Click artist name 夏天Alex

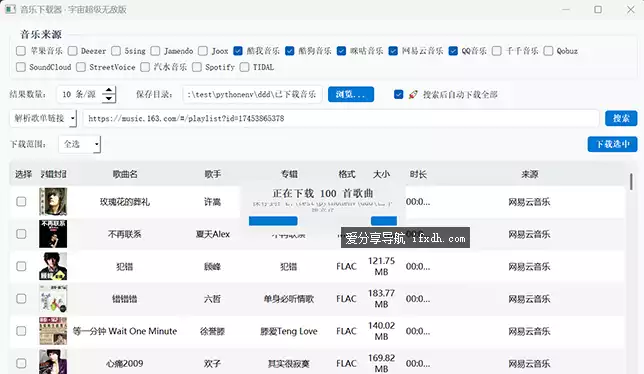pos(213,234)
